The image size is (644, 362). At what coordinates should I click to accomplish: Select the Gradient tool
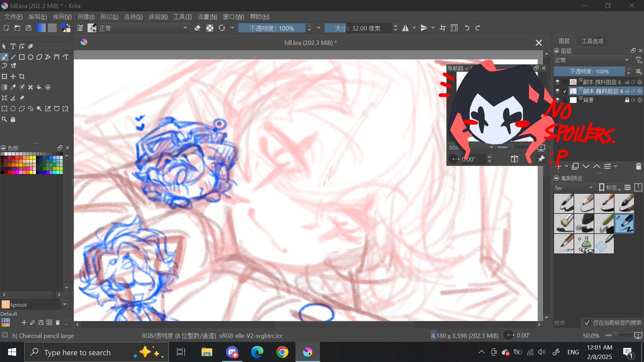tap(4, 87)
